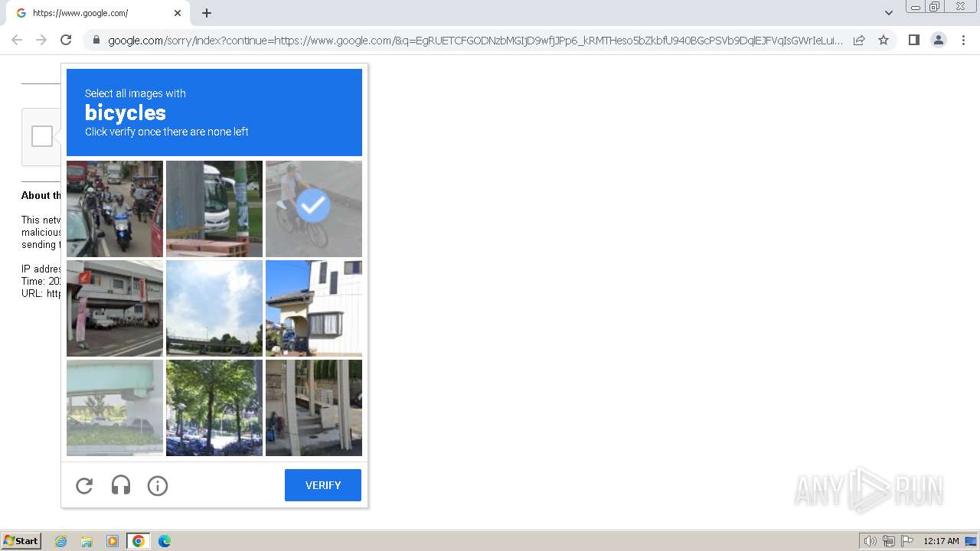Screen dimensions: 980x551
Task: Deselect the checked cyclist tile
Action: (314, 209)
